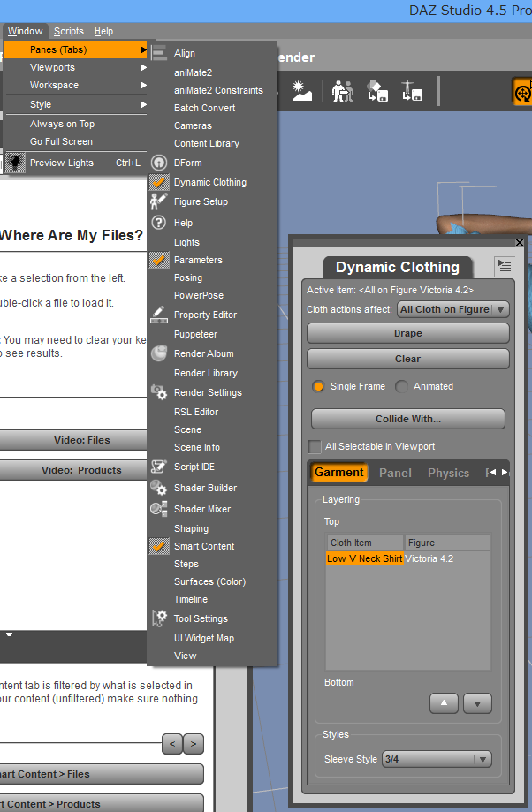Click previous page arrow button
The image size is (532, 812).
pyautogui.click(x=172, y=744)
